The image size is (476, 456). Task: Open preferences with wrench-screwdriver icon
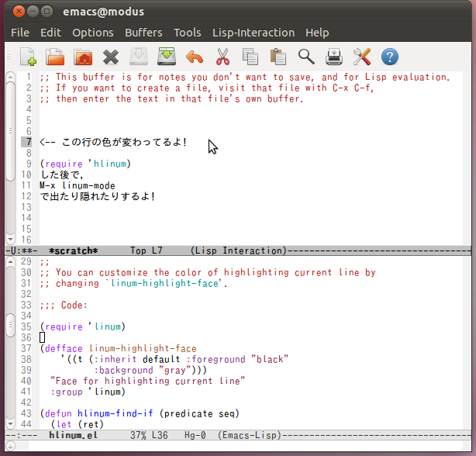pyautogui.click(x=362, y=57)
